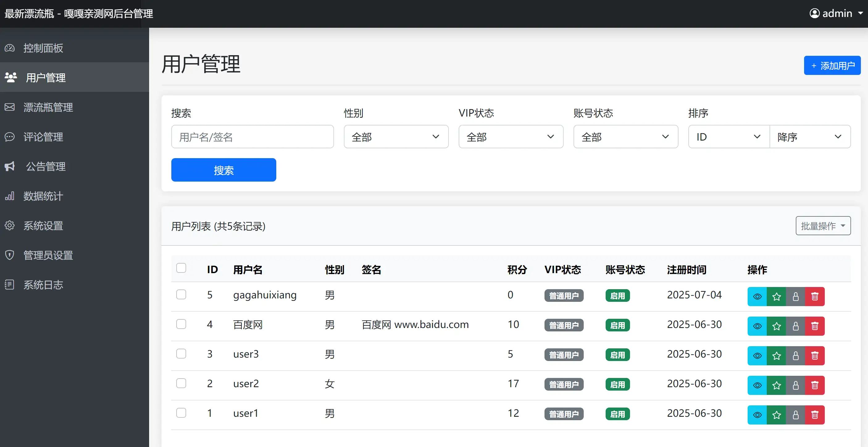Select the checkbox for user1's row
The width and height of the screenshot is (868, 447).
[x=182, y=413]
